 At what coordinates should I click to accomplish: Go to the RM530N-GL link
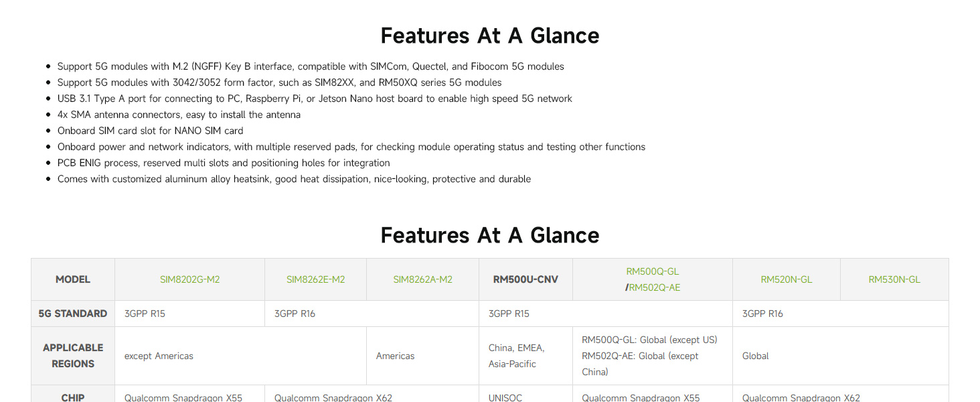(894, 279)
